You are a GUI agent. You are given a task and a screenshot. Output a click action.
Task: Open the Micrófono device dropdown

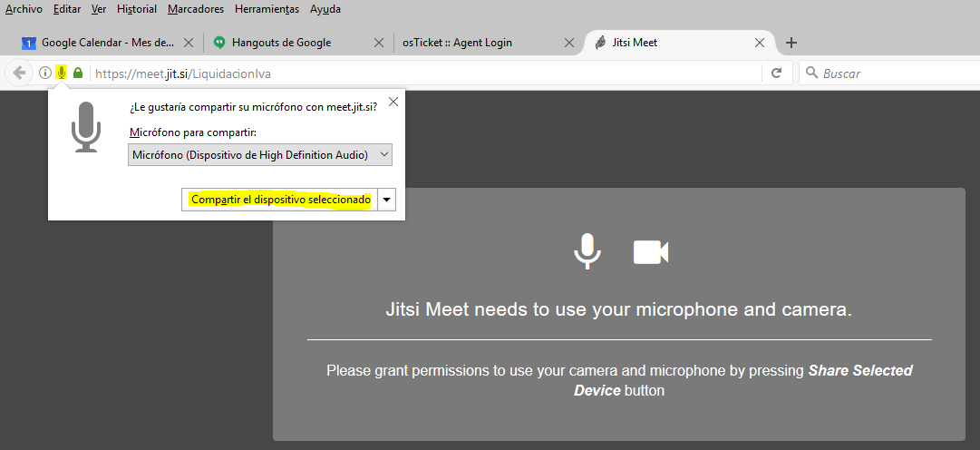(260, 154)
